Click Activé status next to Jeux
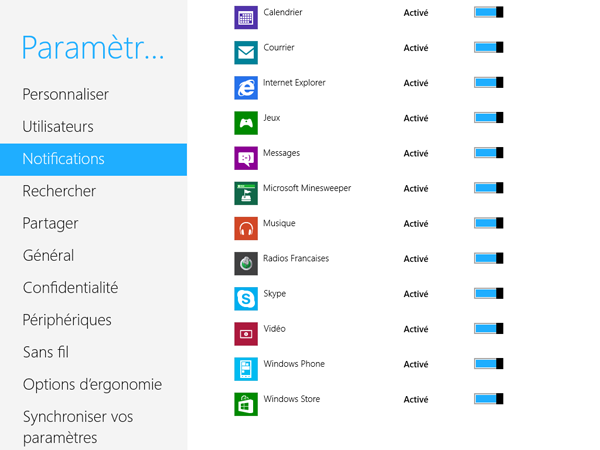 pos(416,118)
